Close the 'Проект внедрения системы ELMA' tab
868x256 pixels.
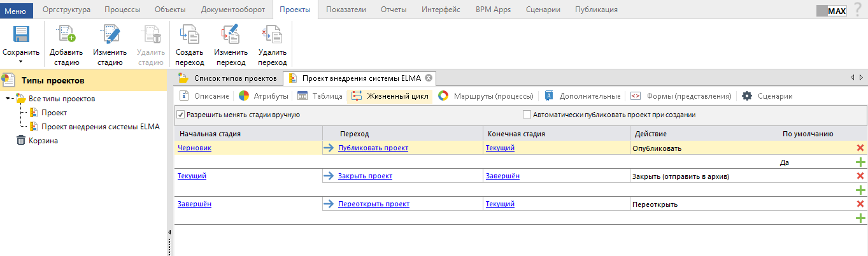click(x=429, y=78)
